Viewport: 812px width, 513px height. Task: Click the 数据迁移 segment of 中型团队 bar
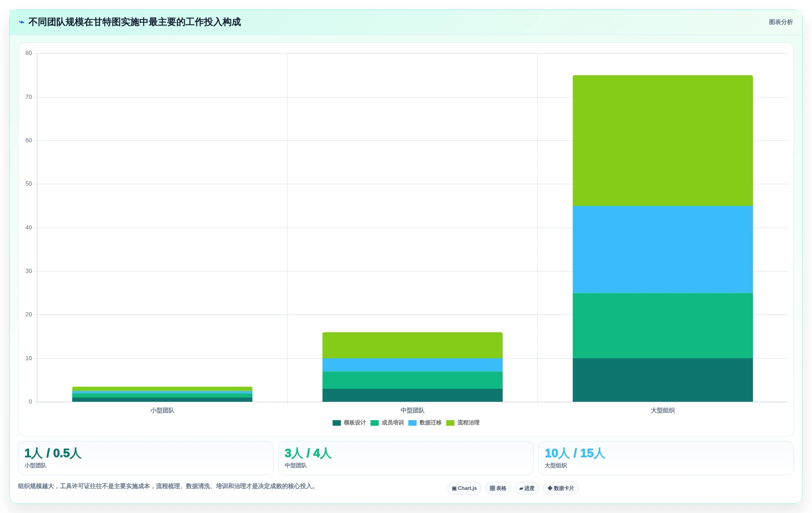click(x=412, y=365)
